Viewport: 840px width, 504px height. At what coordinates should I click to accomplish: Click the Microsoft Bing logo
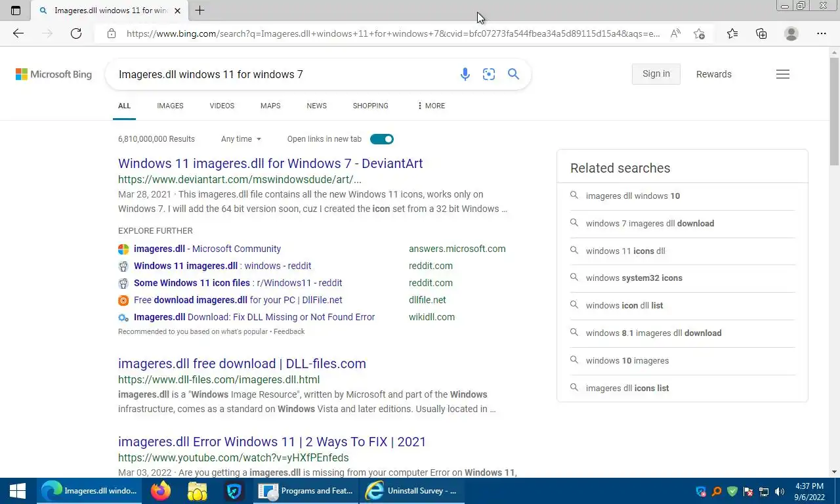point(54,74)
